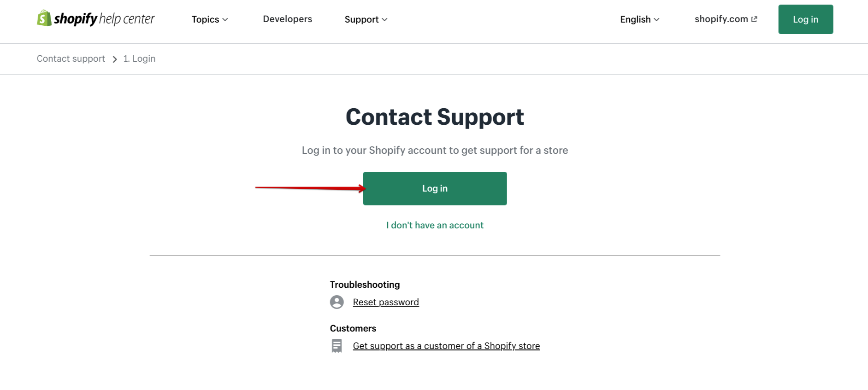Click the user avatar icon under Troubleshooting

337,302
